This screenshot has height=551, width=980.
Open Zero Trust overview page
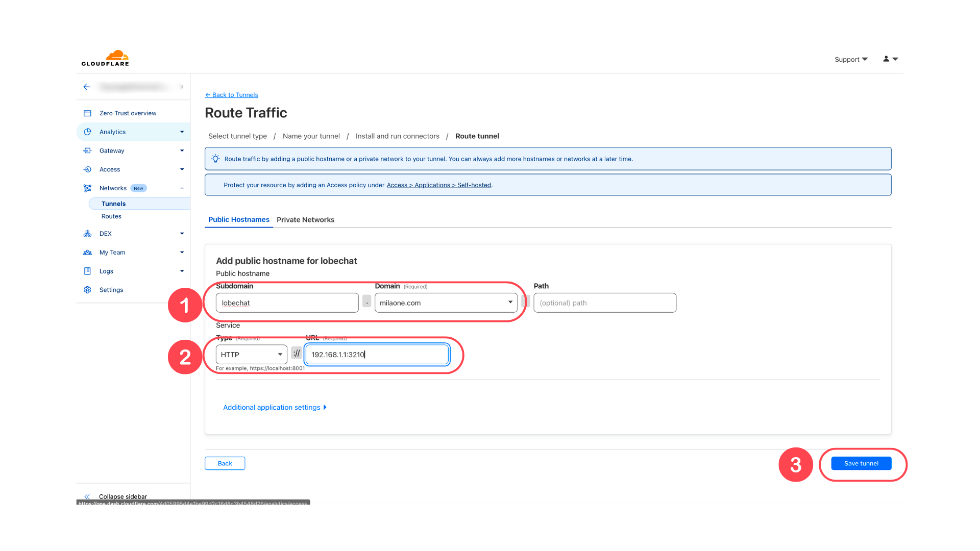tap(128, 113)
